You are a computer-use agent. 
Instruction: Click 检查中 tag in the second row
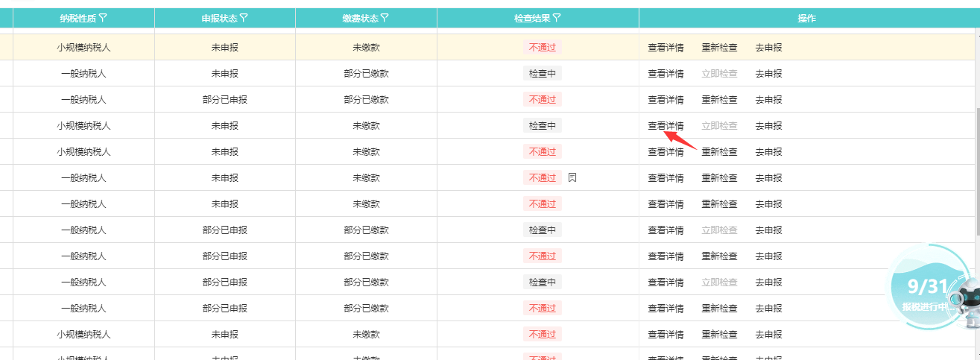coord(542,74)
